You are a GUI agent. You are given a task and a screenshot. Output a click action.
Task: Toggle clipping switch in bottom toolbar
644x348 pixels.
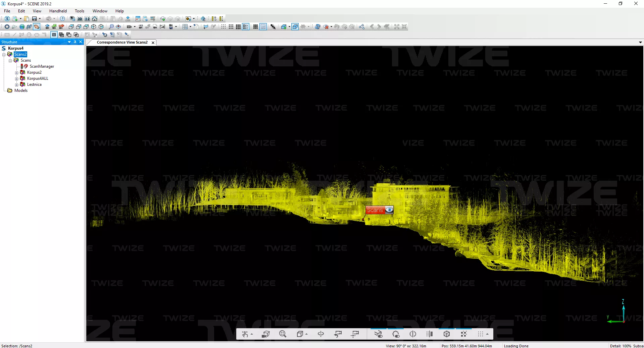(x=378, y=334)
